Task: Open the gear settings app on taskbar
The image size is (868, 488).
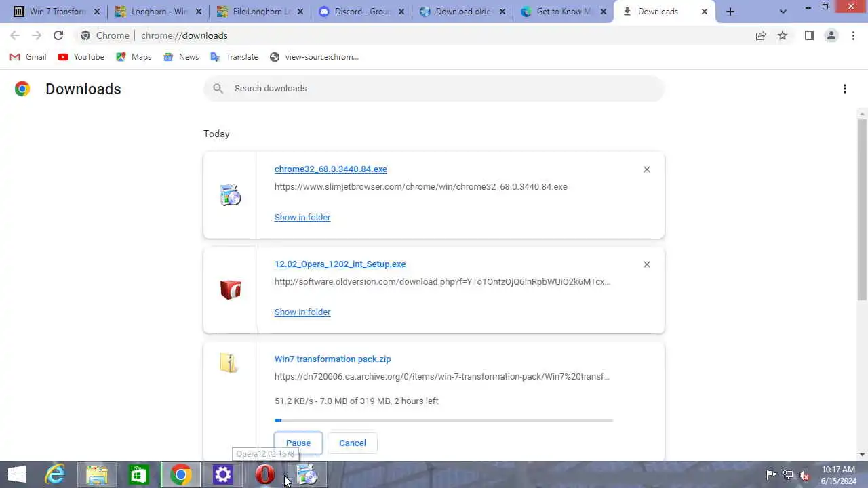Action: (222, 474)
